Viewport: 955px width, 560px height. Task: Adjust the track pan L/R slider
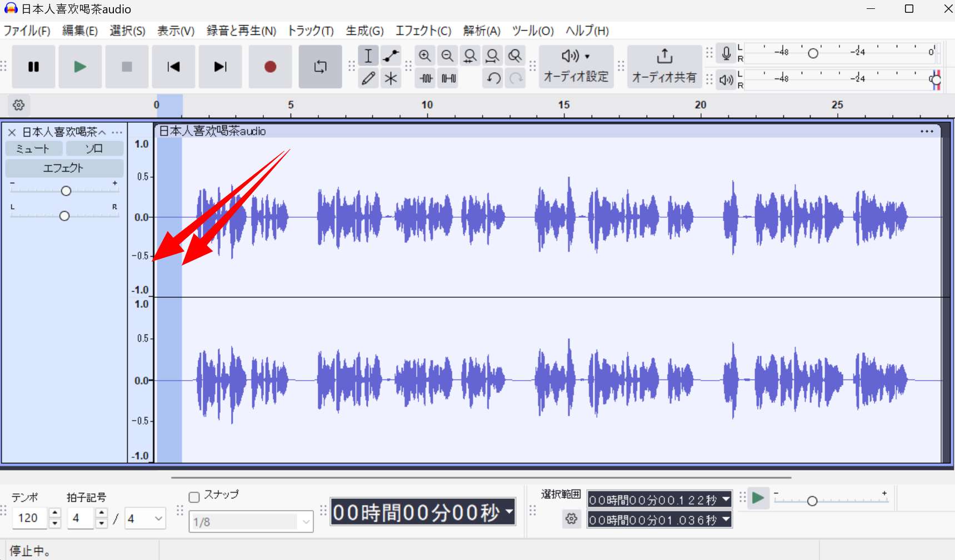pos(64,216)
